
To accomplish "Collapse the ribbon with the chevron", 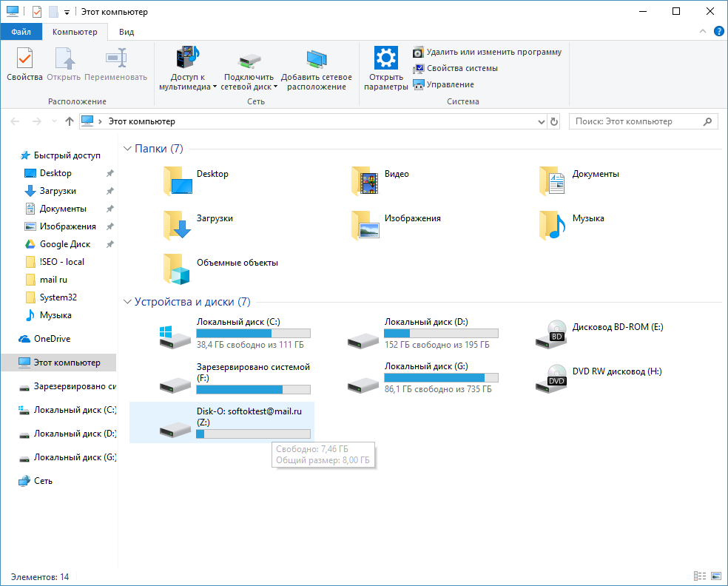I will pyautogui.click(x=703, y=32).
